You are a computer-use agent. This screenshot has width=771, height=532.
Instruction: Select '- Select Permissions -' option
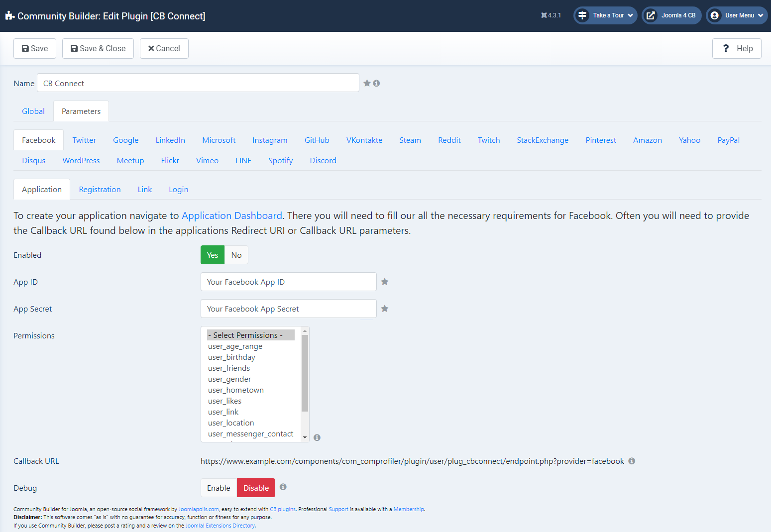tap(251, 335)
